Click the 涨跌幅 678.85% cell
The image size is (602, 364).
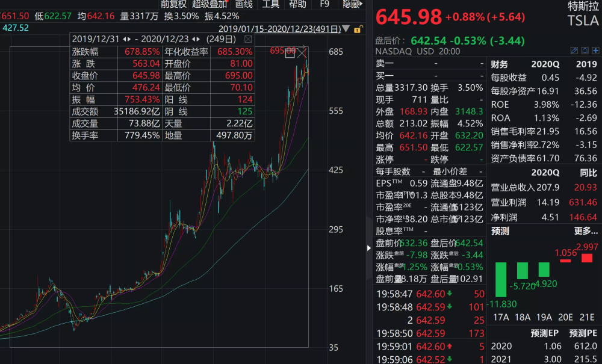tap(116, 52)
